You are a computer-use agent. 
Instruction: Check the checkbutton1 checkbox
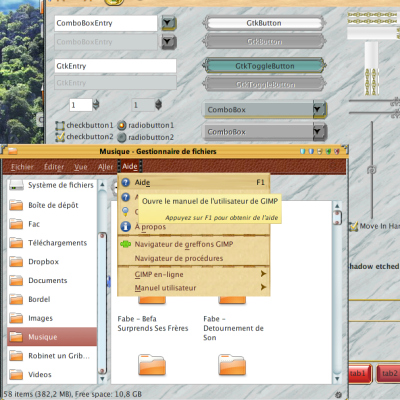point(60,126)
